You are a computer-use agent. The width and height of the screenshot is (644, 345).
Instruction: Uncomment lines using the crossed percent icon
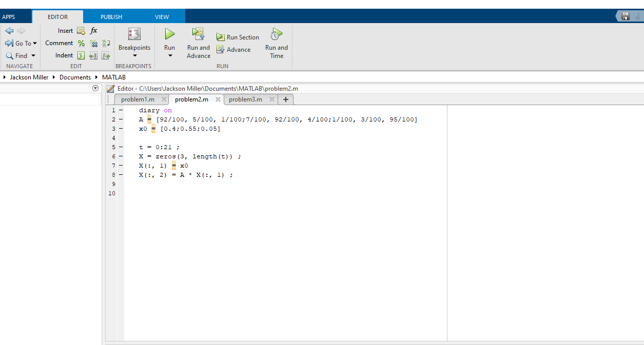click(x=93, y=43)
